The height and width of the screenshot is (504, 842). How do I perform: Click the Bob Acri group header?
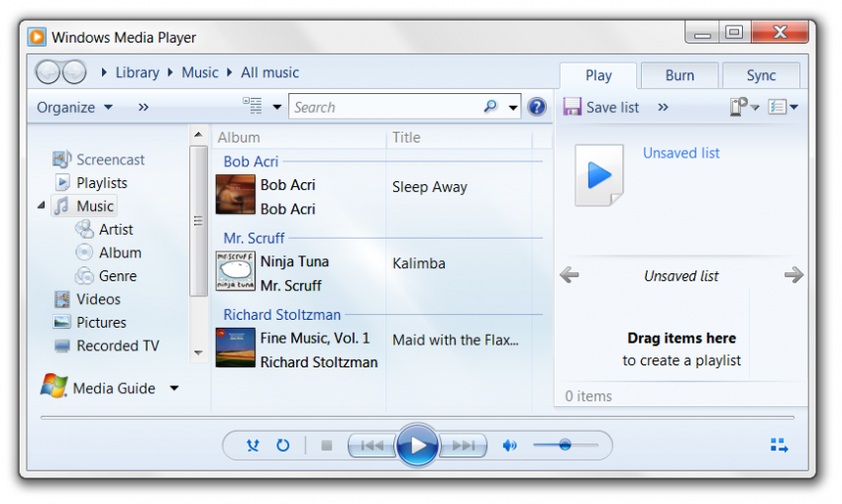[251, 161]
